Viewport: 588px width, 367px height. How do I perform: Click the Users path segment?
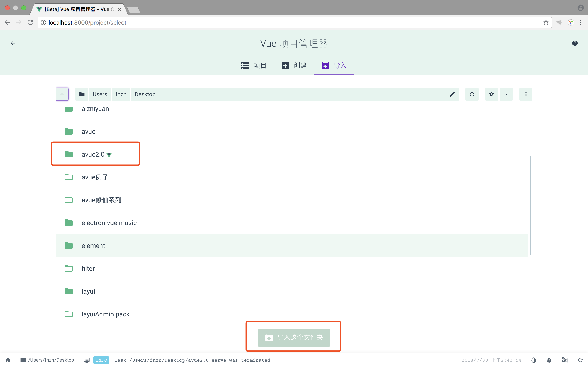coord(100,94)
